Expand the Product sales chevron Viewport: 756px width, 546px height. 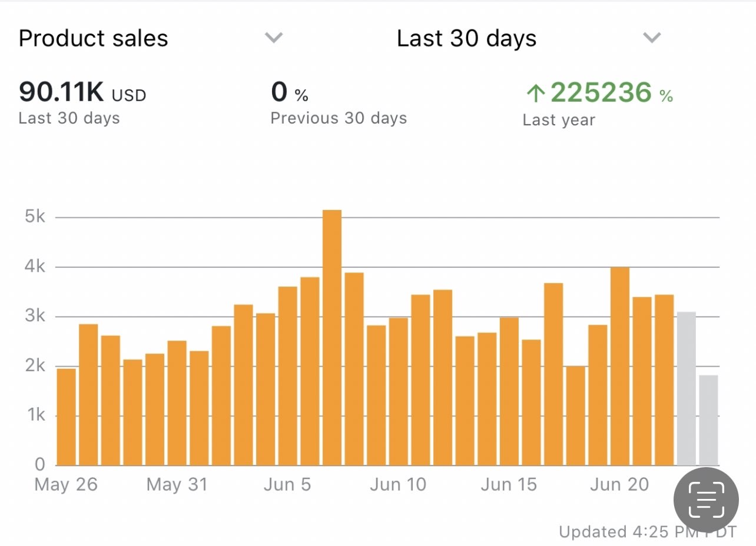click(x=274, y=38)
